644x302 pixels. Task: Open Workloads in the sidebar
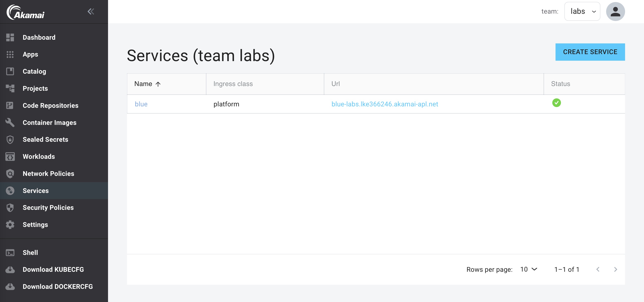(x=39, y=157)
